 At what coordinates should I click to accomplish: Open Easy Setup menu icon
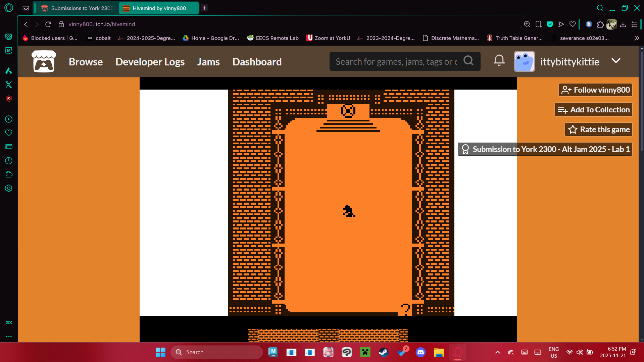[634, 24]
